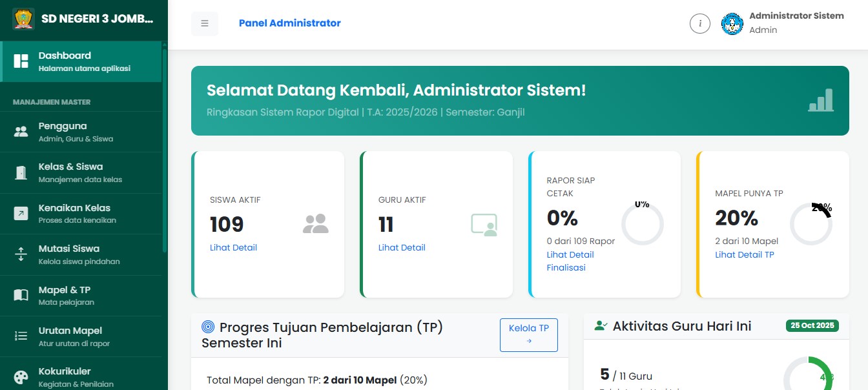Click the Administrator Sistem profile avatar
868x390 pixels.
732,23
